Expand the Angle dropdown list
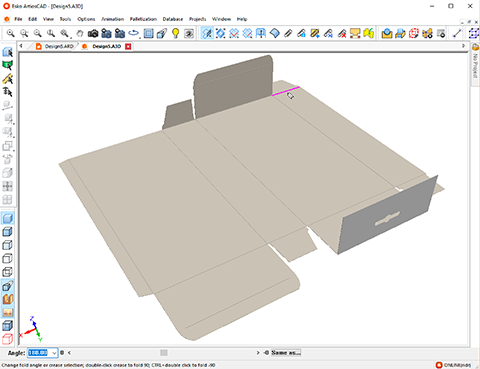480x369 pixels. pos(54,353)
